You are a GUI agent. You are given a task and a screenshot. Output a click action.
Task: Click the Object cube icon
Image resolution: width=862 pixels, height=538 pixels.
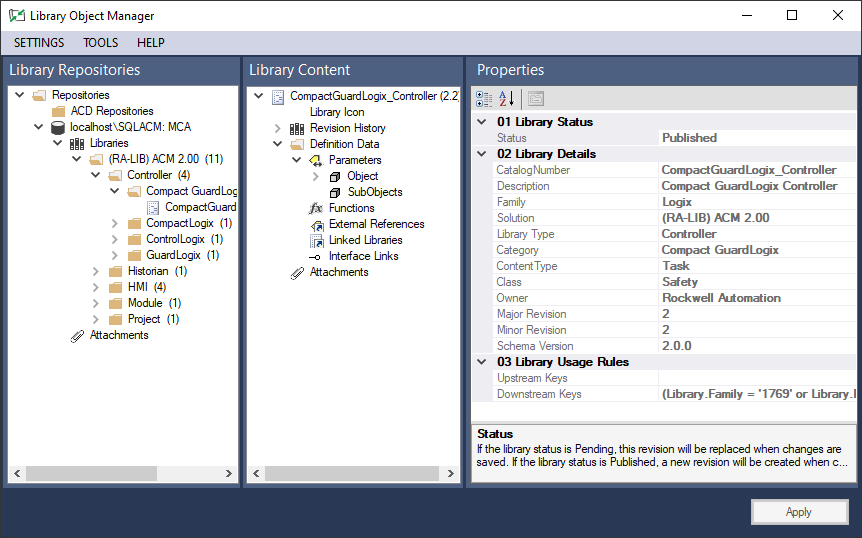[335, 177]
